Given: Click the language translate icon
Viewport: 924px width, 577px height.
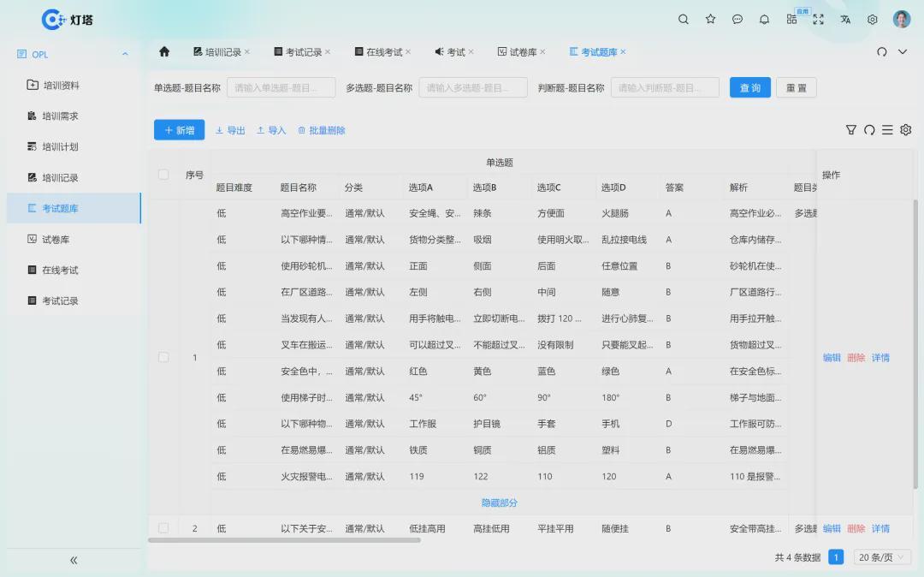Looking at the screenshot, I should click(x=845, y=20).
